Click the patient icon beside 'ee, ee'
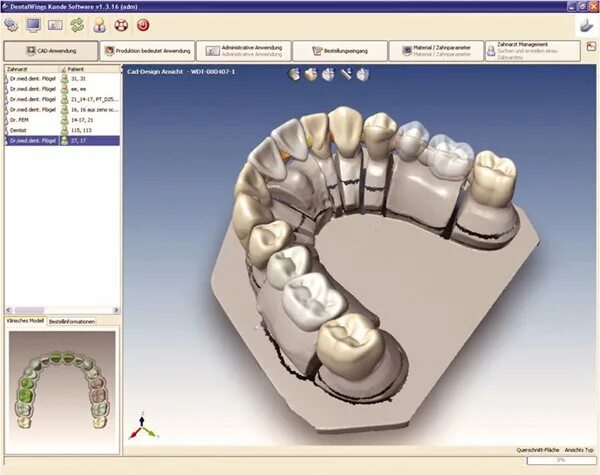Image resolution: width=600 pixels, height=475 pixels. tap(65, 89)
